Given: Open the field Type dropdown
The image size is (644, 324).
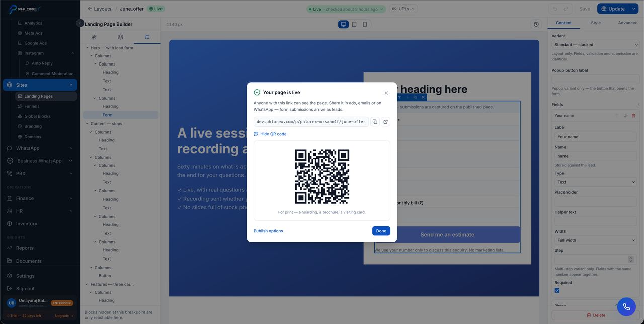Looking at the screenshot, I should point(596,182).
